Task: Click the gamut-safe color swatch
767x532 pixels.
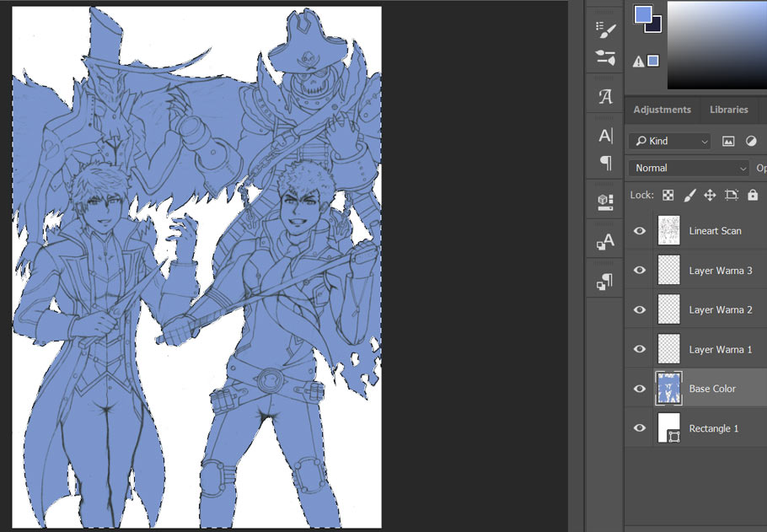Action: point(653,61)
